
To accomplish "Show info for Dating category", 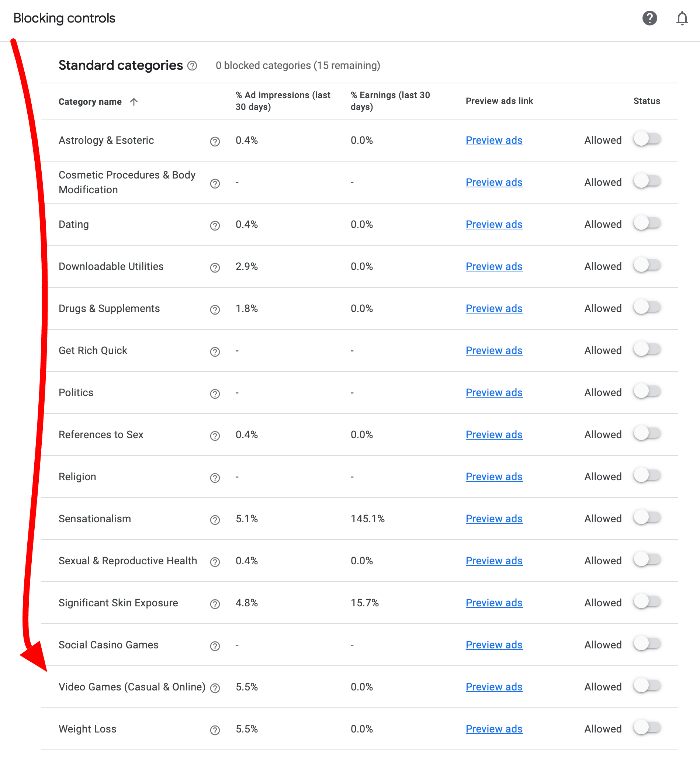I will pyautogui.click(x=215, y=225).
